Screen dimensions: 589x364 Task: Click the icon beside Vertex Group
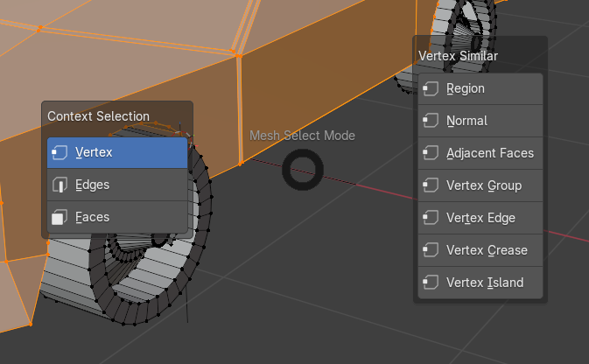[x=431, y=185]
